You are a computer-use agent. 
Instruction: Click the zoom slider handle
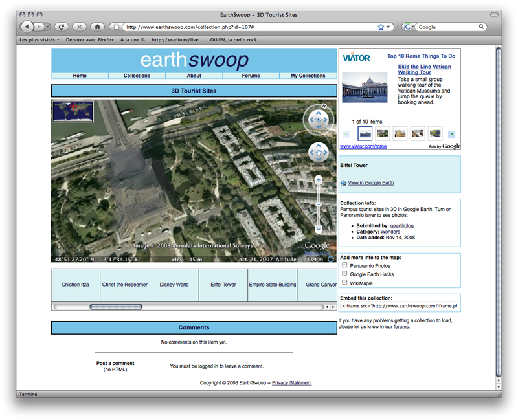click(319, 204)
